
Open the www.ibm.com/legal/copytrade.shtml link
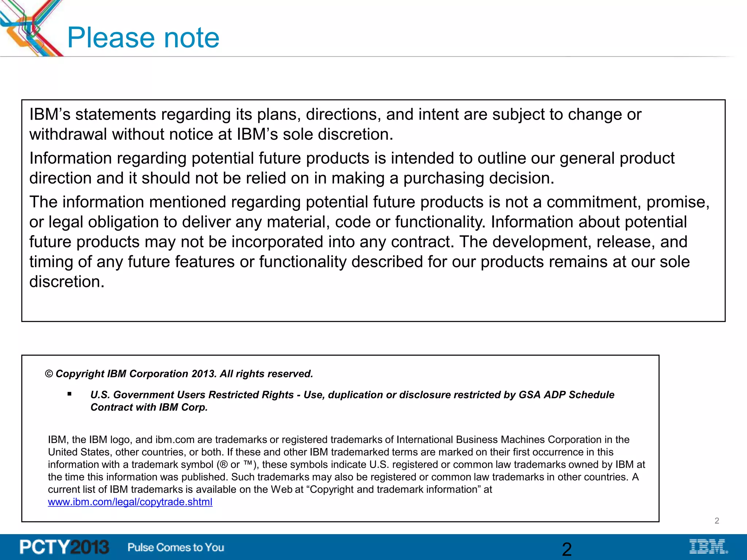[130, 502]
